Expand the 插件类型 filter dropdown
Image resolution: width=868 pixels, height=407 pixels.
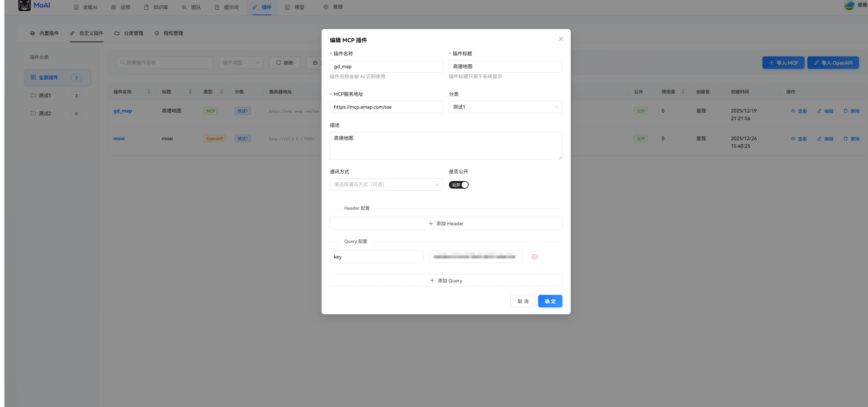coord(241,63)
